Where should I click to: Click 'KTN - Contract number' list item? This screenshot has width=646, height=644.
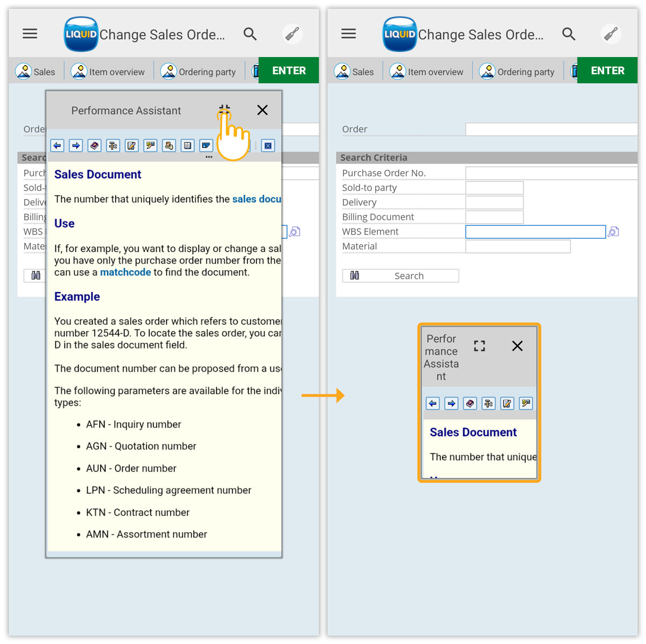pyautogui.click(x=138, y=513)
